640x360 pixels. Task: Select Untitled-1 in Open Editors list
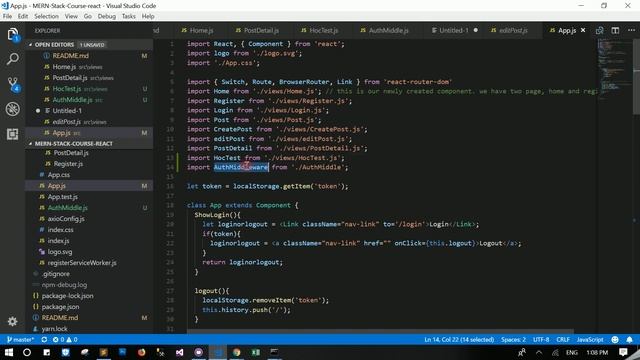pyautogui.click(x=67, y=111)
